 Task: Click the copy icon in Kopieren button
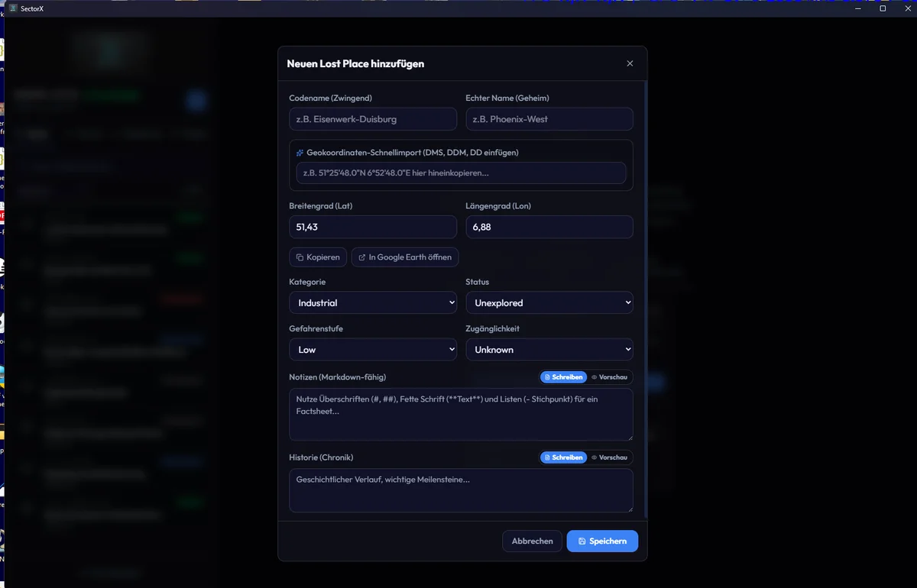pyautogui.click(x=300, y=257)
